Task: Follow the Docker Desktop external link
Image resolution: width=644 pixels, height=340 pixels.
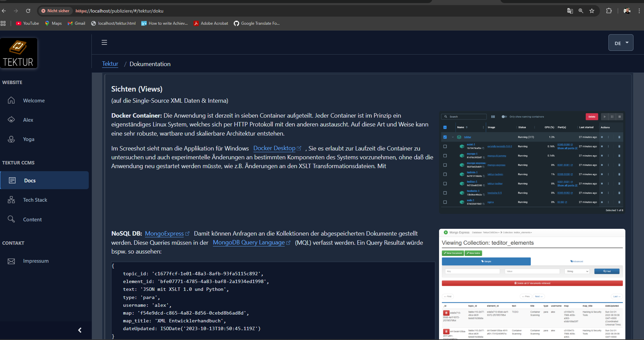Action: (x=274, y=148)
